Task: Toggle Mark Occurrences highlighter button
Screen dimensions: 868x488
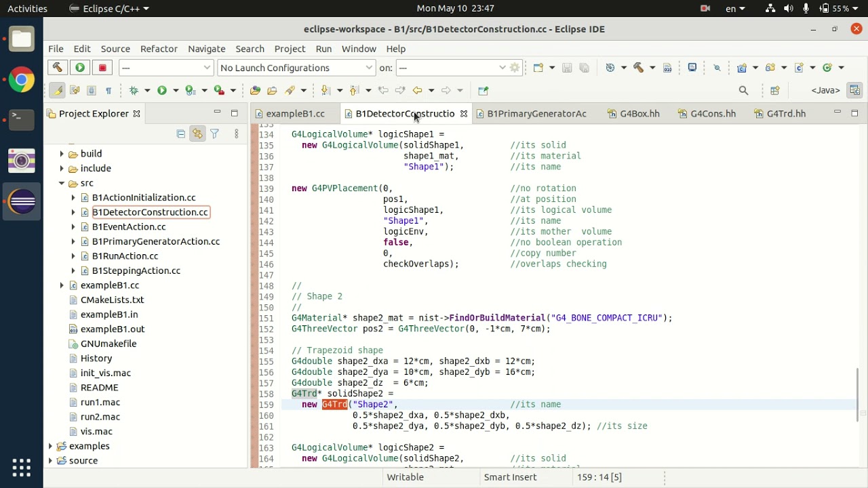Action: pyautogui.click(x=58, y=90)
